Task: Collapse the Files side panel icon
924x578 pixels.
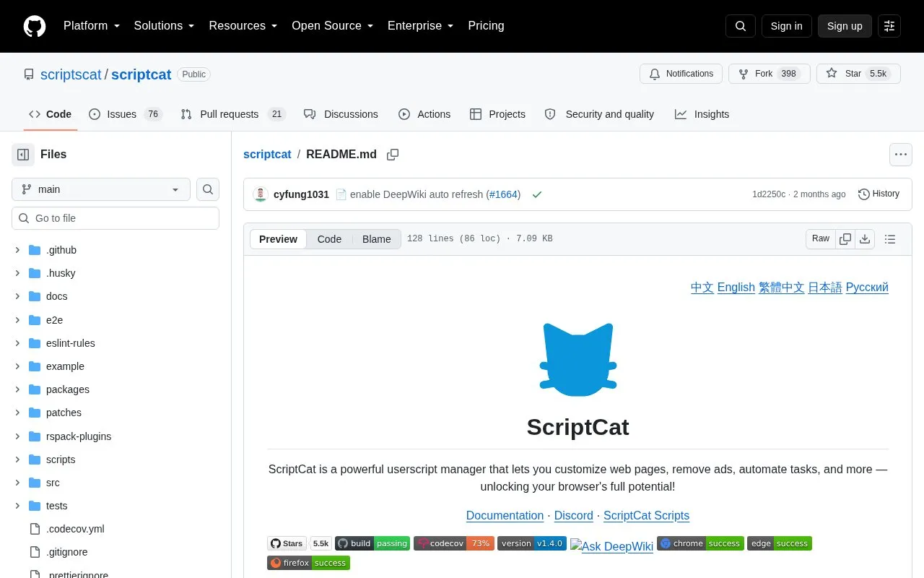Action: (23, 155)
